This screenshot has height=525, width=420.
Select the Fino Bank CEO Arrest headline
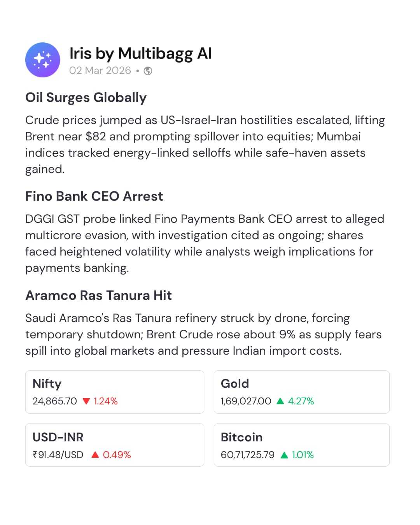pos(94,196)
